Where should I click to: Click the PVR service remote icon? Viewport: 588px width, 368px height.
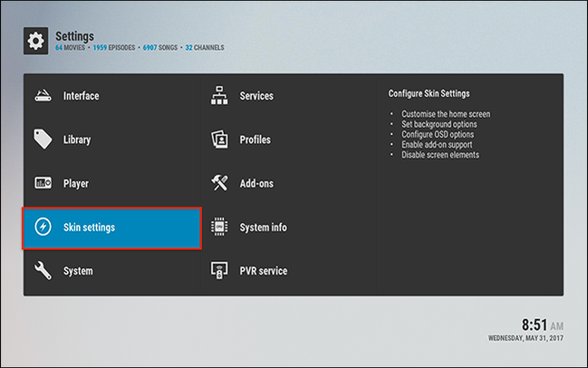tap(219, 270)
